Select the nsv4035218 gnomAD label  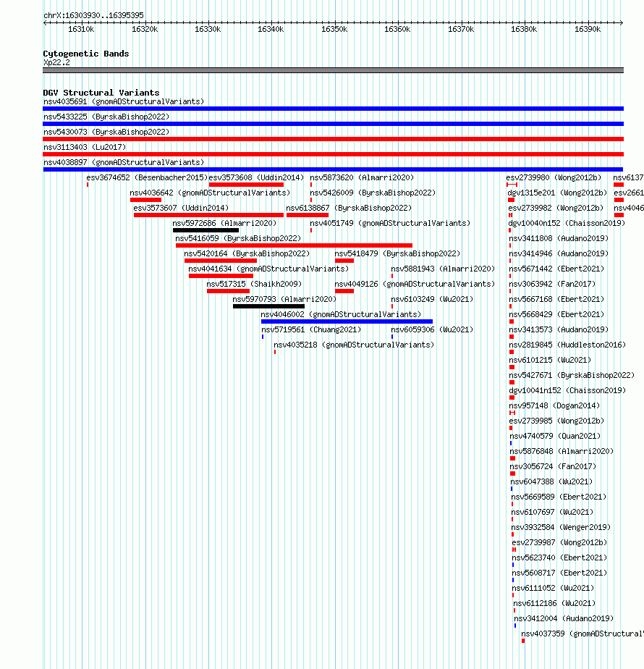(x=354, y=345)
